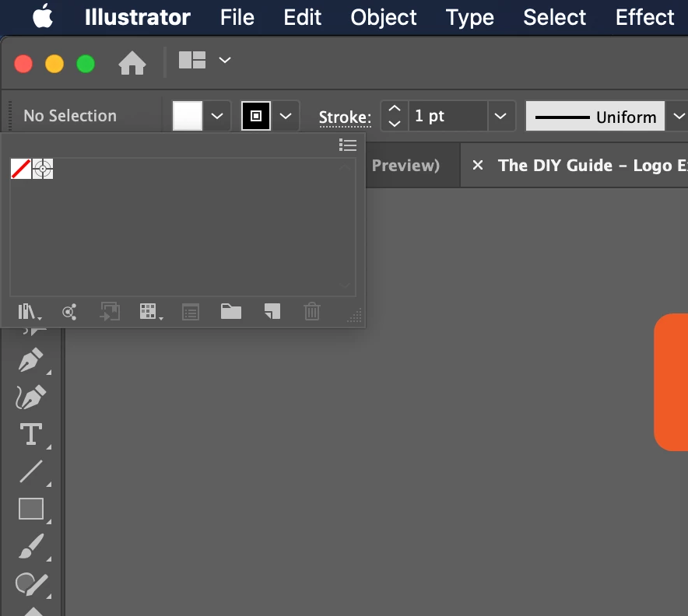Select the Type tool
This screenshot has height=616, width=688.
point(30,434)
